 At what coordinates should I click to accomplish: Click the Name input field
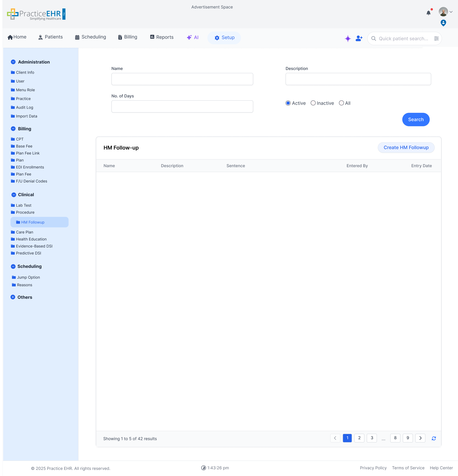click(x=182, y=79)
